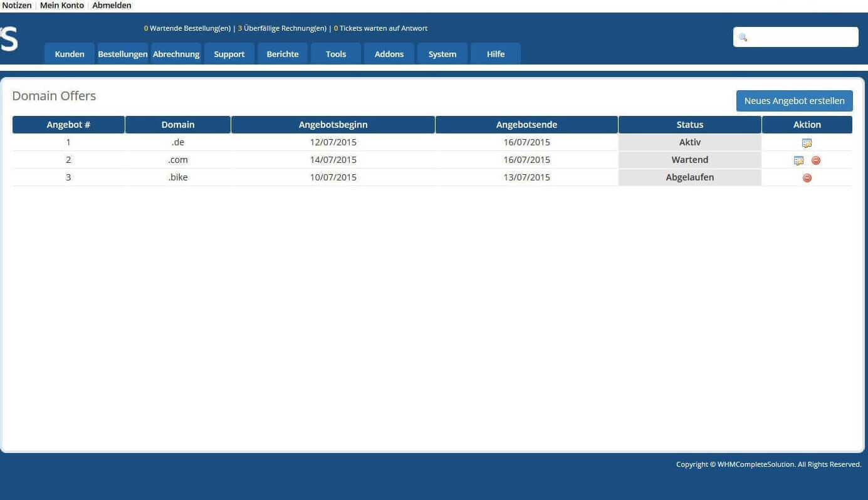
Task: Click Neues Angebot erstellen button
Action: (794, 101)
